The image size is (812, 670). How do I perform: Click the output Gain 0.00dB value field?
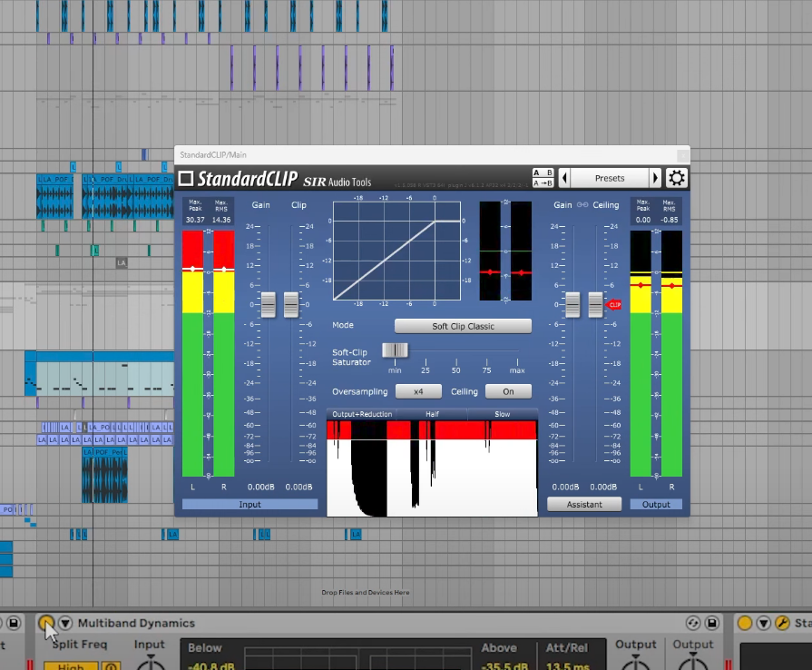click(565, 488)
